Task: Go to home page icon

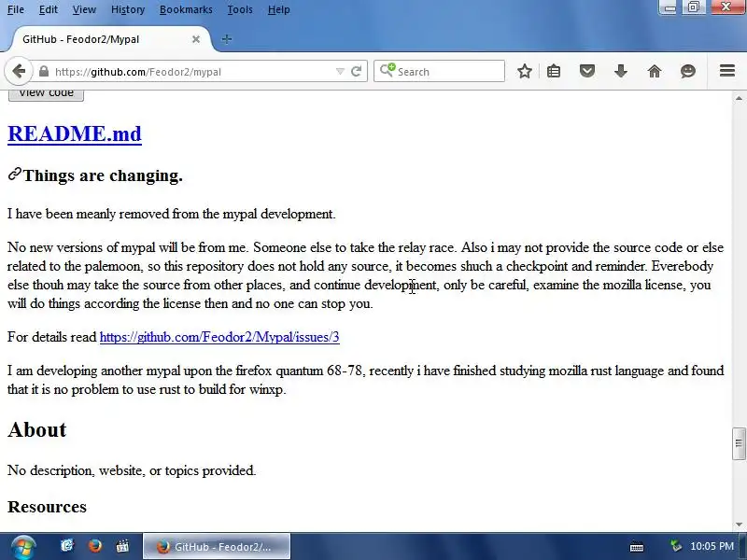Action: coord(655,72)
